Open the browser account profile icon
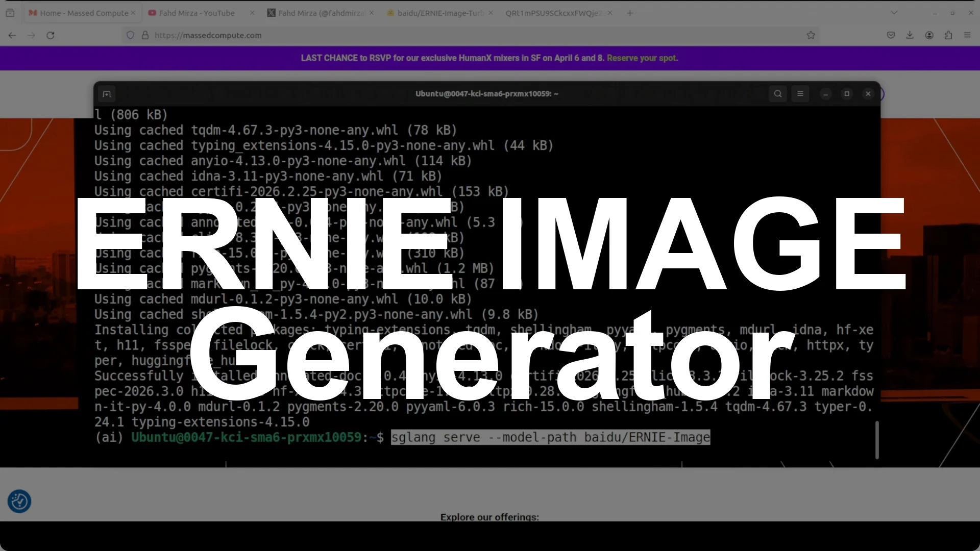Viewport: 980px width, 551px height. coord(929,35)
